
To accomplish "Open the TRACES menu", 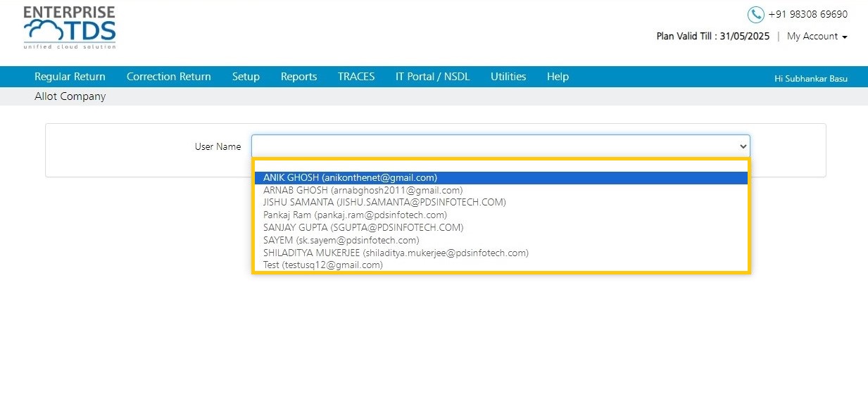I will (356, 77).
